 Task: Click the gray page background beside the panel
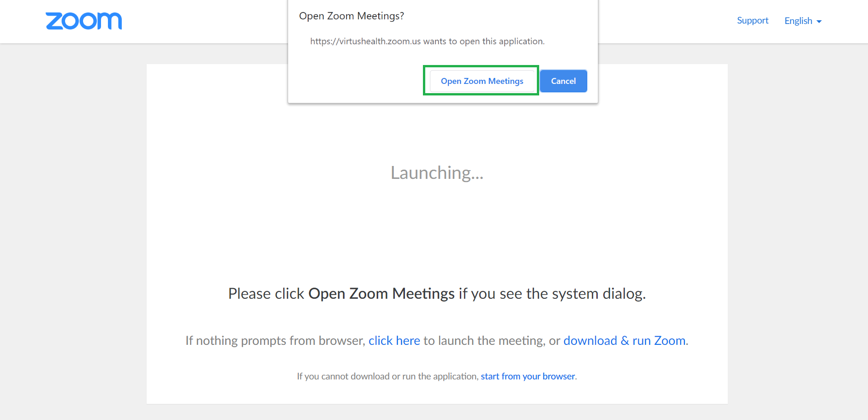click(73, 231)
